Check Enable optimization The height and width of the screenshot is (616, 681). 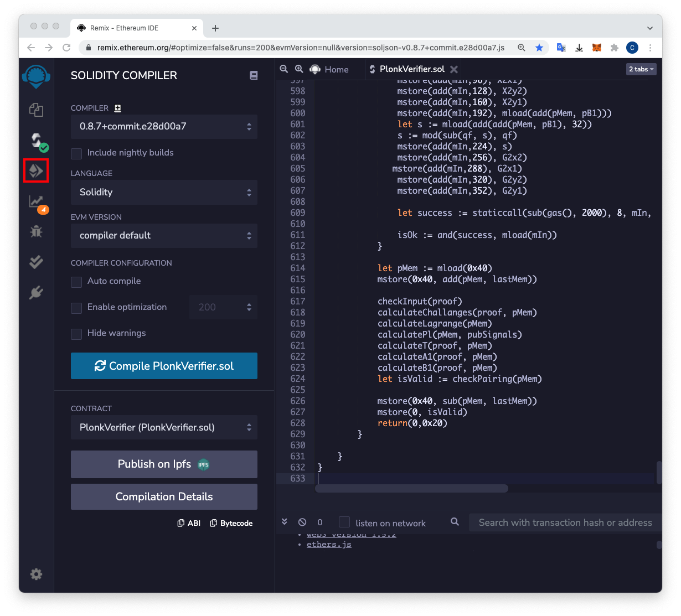click(76, 308)
